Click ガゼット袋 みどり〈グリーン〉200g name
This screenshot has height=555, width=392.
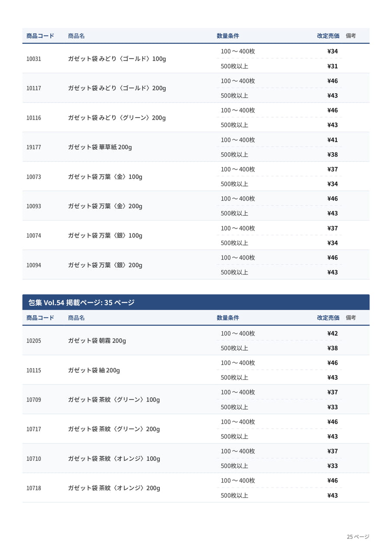pyautogui.click(x=117, y=118)
